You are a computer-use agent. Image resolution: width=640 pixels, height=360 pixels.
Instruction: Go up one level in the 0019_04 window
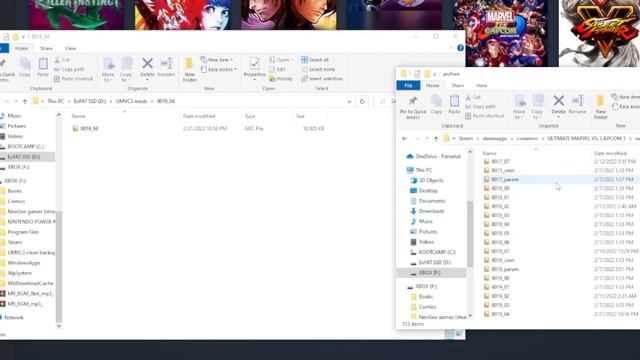coord(25,101)
